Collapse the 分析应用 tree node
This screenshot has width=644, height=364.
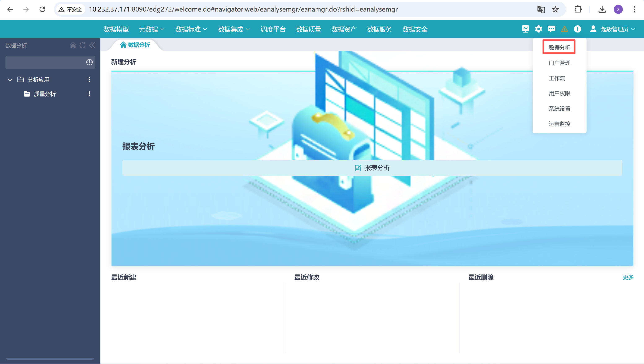[x=10, y=80]
